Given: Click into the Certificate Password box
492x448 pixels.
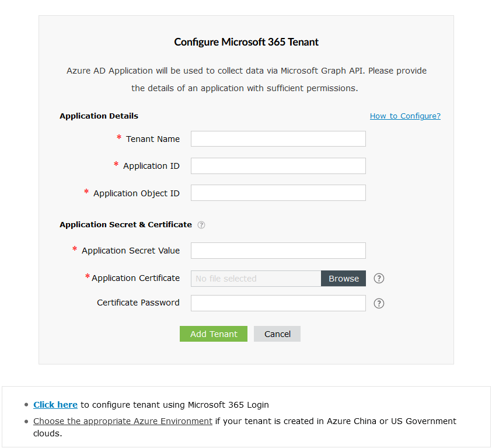Looking at the screenshot, I should point(278,303).
